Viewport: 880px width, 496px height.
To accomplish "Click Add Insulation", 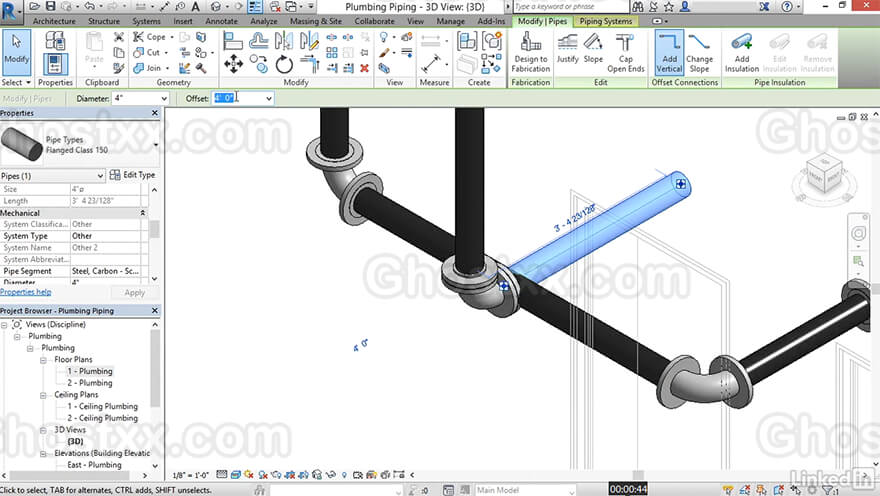I will pyautogui.click(x=742, y=52).
